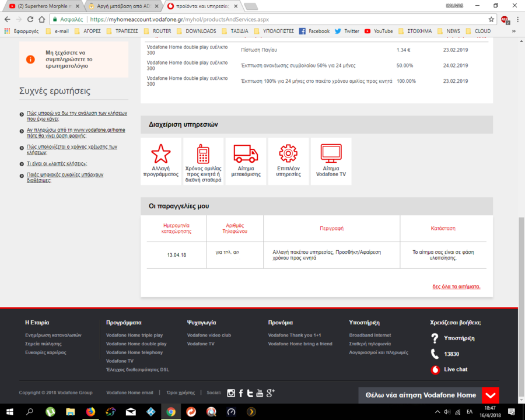Viewport: 525px width, 420px height.
Task: Click the 13830 phone icon
Action: (x=435, y=354)
